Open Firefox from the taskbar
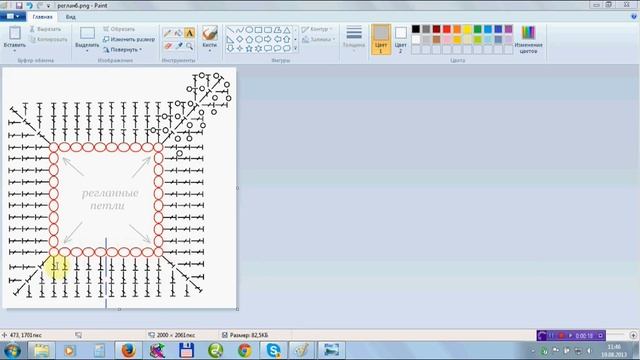The image size is (640, 360). click(x=128, y=351)
